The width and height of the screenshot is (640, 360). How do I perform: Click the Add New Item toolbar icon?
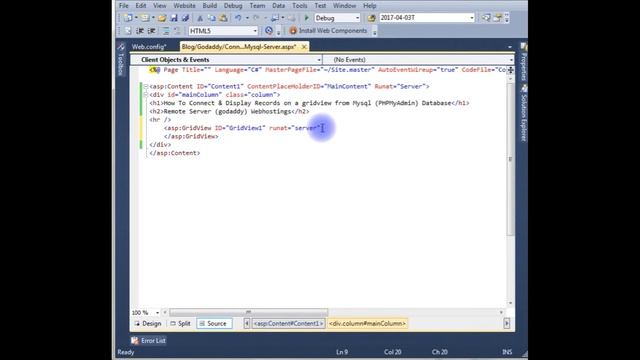[x=145, y=18]
